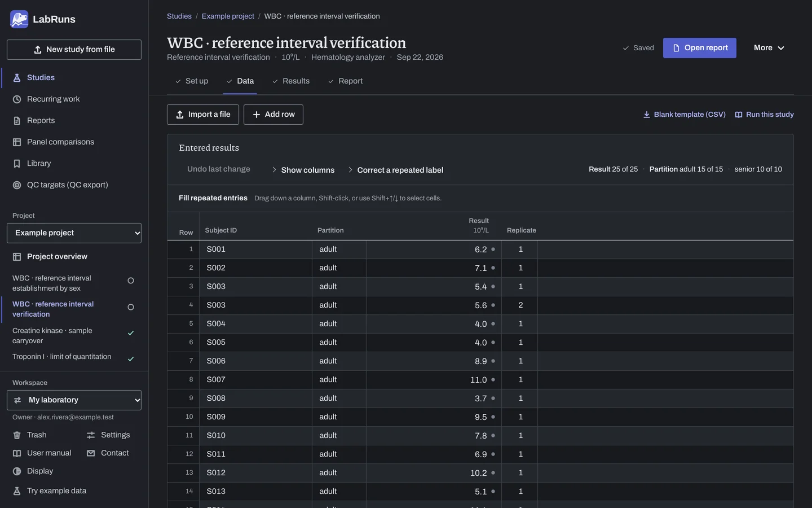812x508 pixels.
Task: Open the Reports document icon
Action: (x=17, y=121)
